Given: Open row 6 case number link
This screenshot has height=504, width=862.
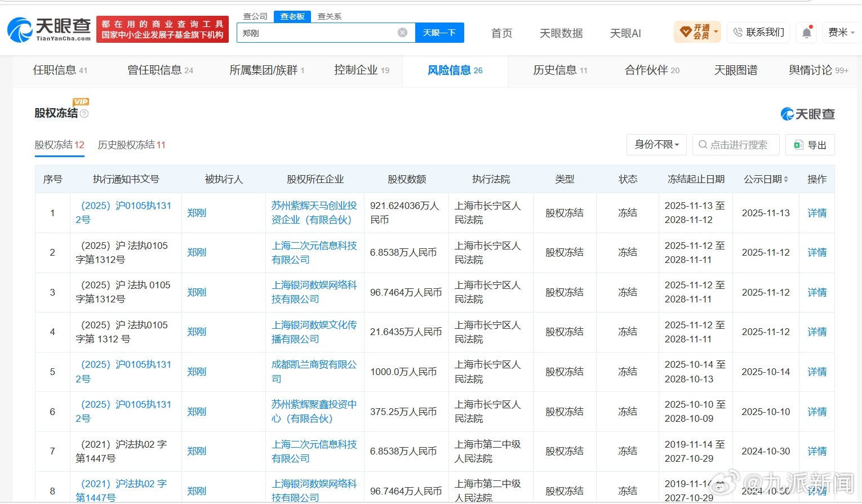Looking at the screenshot, I should click(123, 412).
